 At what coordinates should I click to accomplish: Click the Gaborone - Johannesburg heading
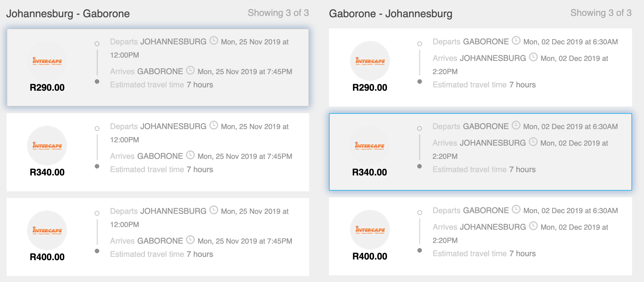[391, 14]
